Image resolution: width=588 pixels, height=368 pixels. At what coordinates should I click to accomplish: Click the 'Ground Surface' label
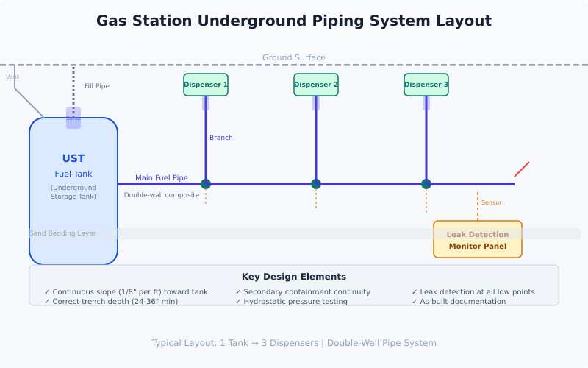293,57
